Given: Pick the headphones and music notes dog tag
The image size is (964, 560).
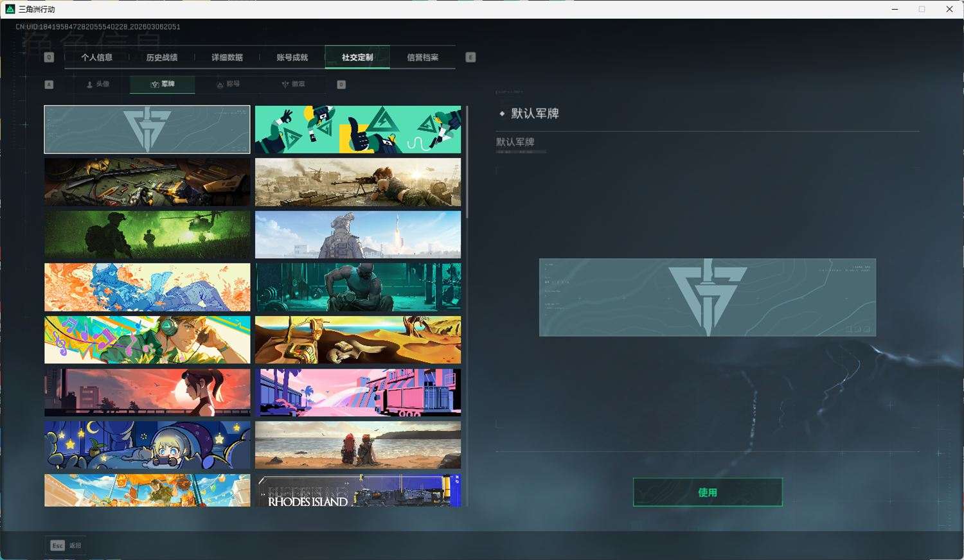Looking at the screenshot, I should click(147, 340).
